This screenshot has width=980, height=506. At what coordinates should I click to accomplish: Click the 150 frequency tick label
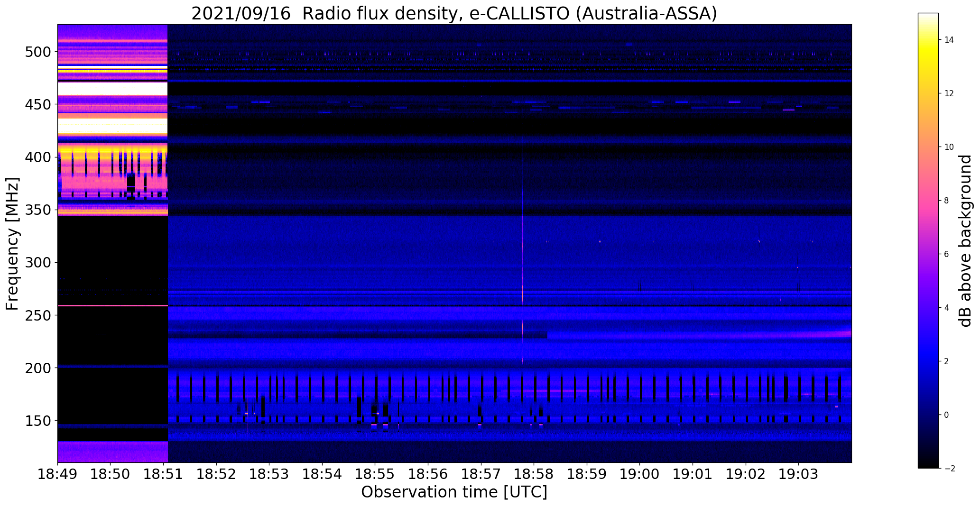pos(37,421)
